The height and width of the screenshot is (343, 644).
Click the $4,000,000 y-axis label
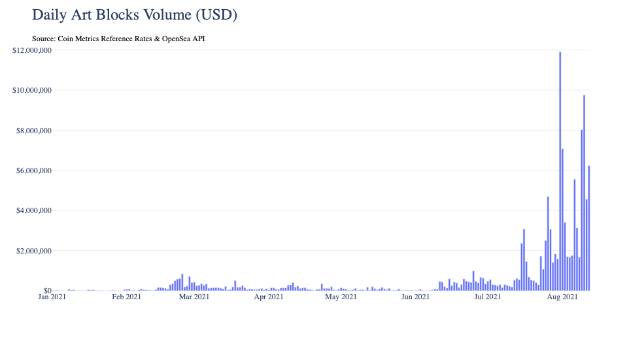(x=34, y=211)
